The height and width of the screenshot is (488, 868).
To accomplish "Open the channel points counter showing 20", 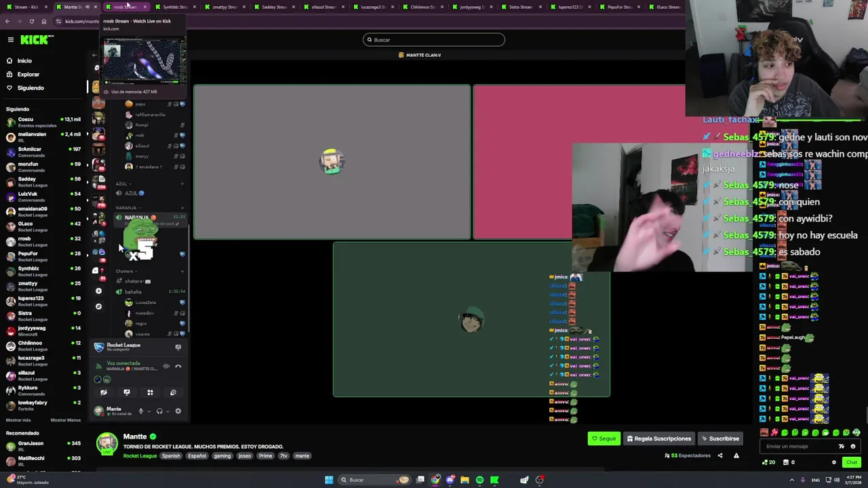I will [769, 462].
